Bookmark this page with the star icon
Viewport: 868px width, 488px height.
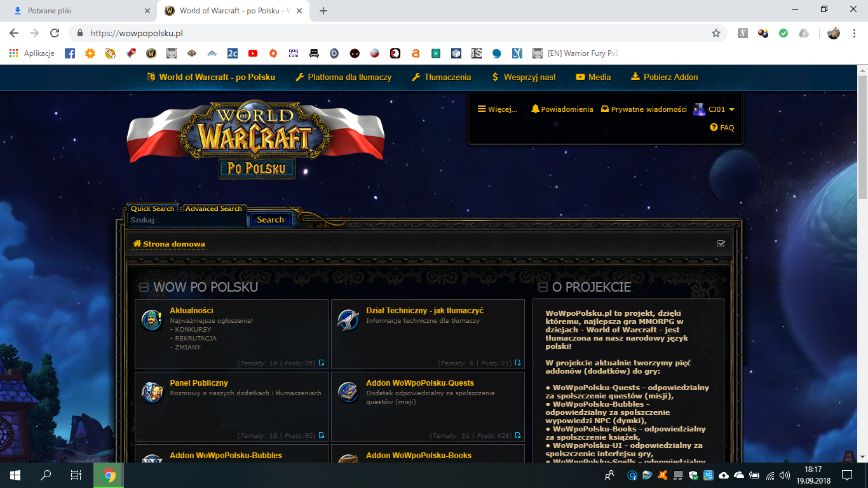[716, 33]
